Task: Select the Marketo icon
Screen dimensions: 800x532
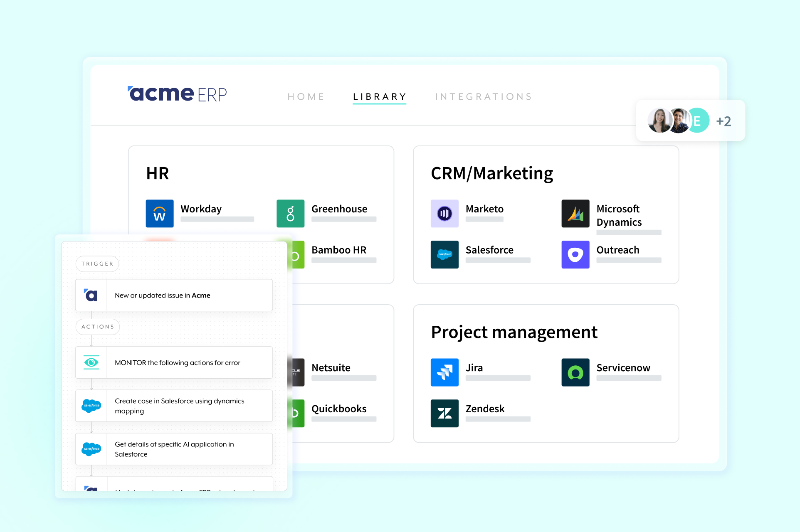Action: pos(444,214)
